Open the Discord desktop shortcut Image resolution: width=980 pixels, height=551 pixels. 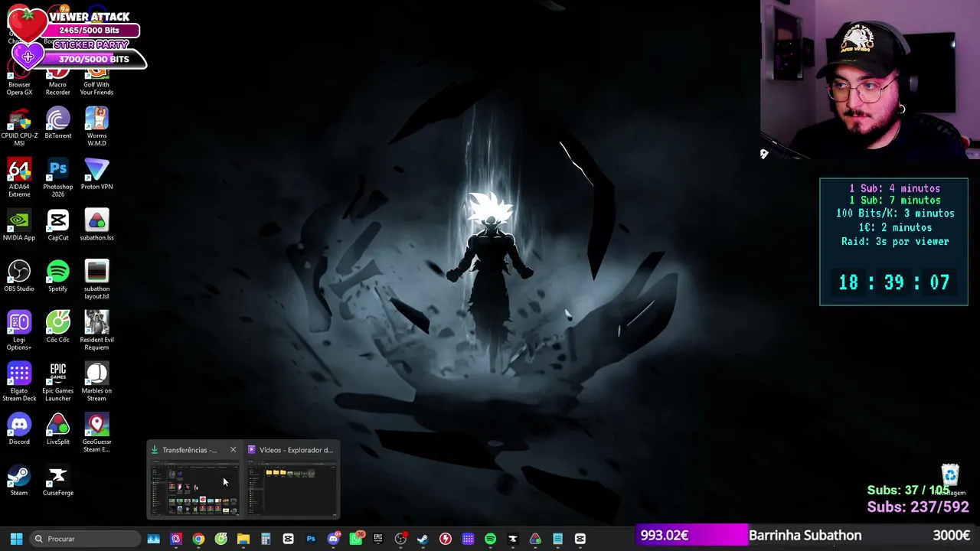tap(19, 429)
